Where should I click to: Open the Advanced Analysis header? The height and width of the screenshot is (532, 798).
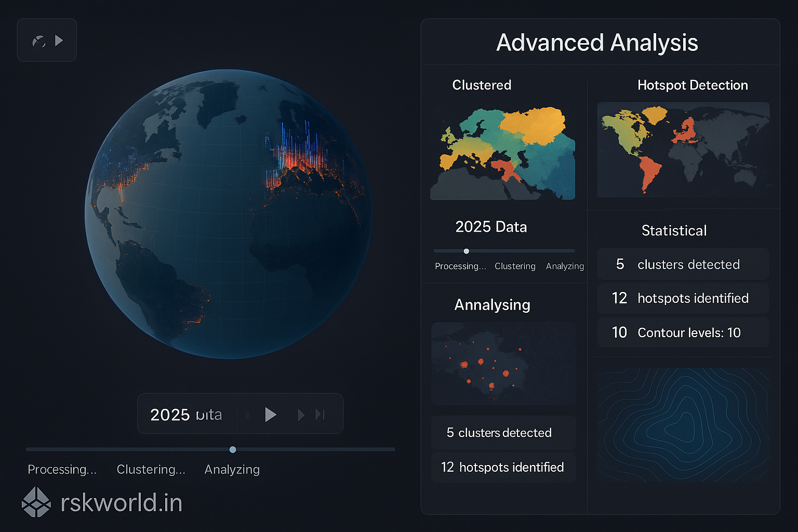coord(597,43)
